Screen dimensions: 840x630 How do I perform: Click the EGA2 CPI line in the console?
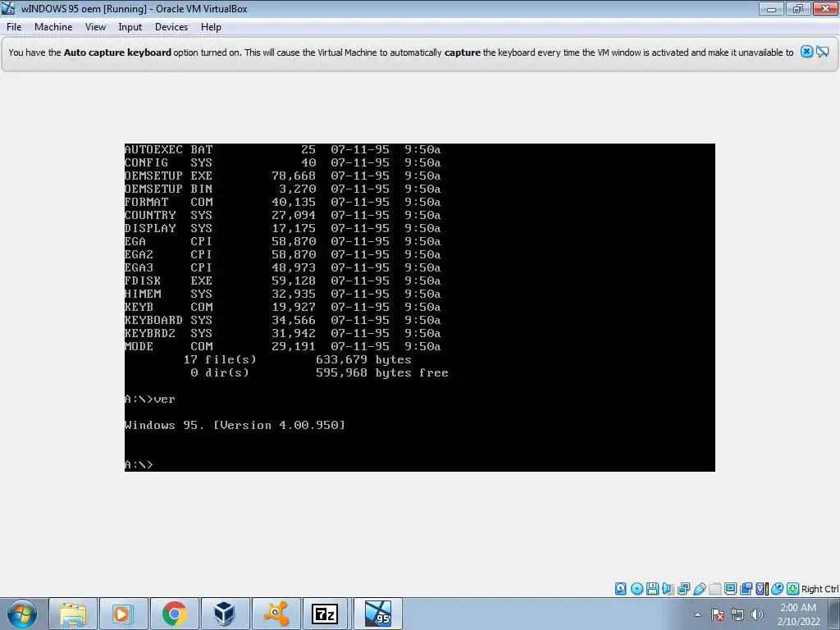click(x=282, y=254)
